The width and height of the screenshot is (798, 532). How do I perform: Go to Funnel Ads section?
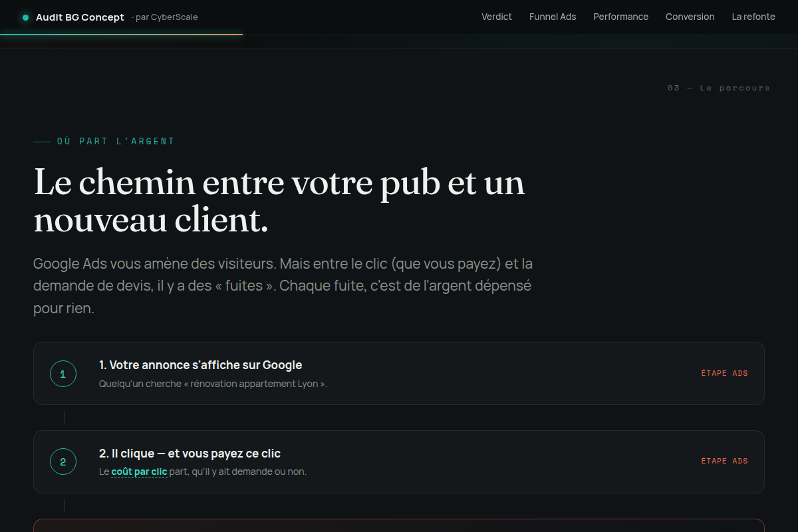553,17
